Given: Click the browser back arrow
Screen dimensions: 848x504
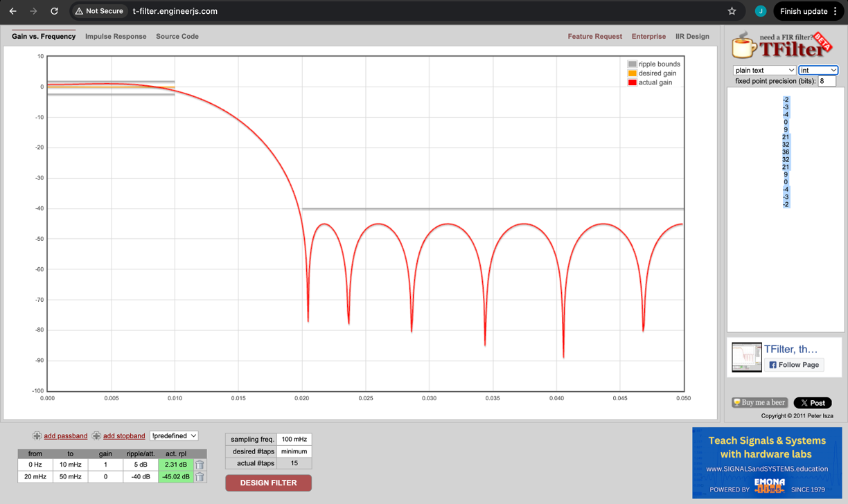Looking at the screenshot, I should pyautogui.click(x=12, y=11).
